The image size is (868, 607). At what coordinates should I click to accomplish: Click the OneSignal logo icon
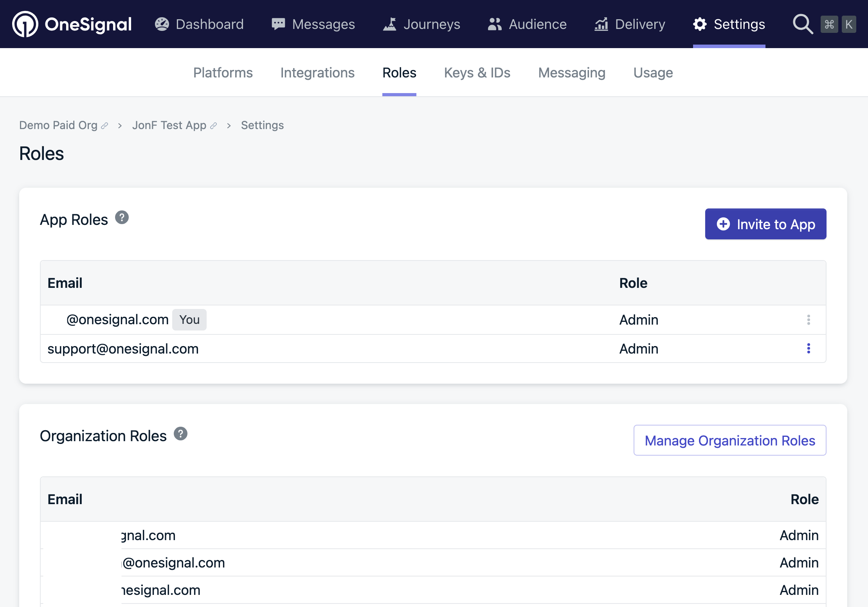(x=25, y=24)
